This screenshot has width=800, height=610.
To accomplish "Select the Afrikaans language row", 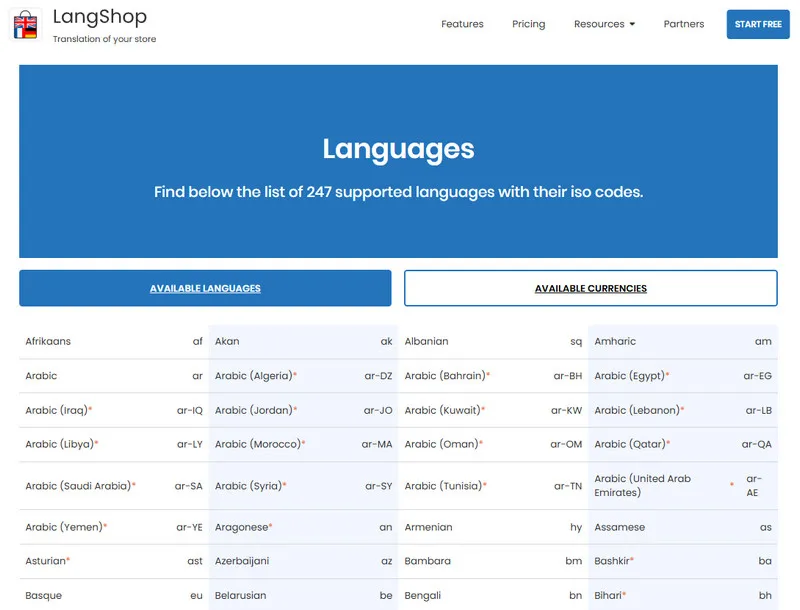I will click(114, 341).
